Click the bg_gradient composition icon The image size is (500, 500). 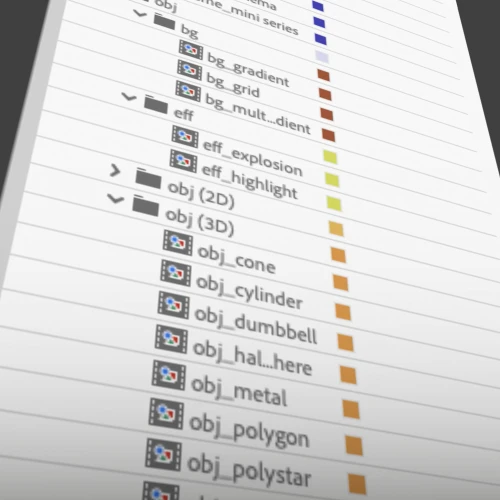pos(191,50)
